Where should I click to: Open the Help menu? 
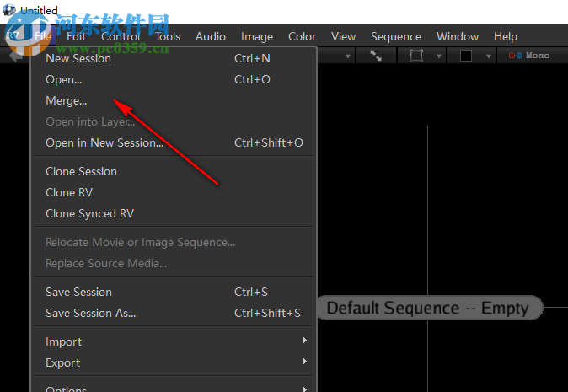(x=506, y=36)
